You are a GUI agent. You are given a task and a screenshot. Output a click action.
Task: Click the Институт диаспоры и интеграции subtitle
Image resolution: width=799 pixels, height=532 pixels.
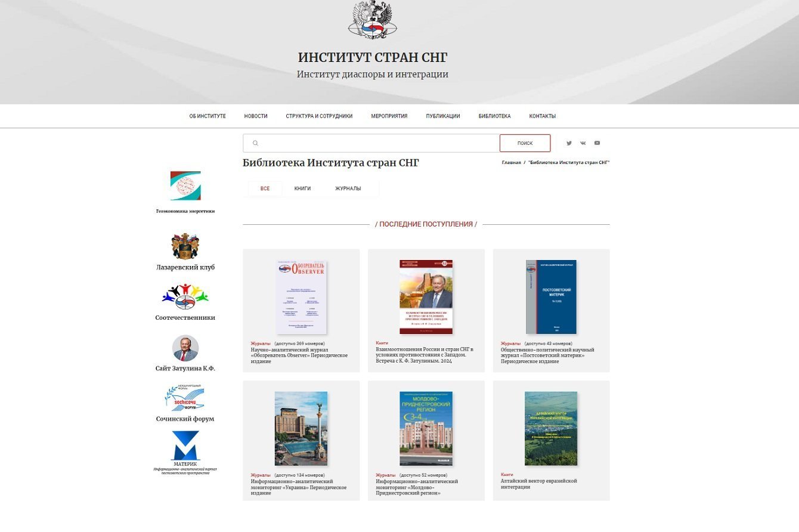373,75
